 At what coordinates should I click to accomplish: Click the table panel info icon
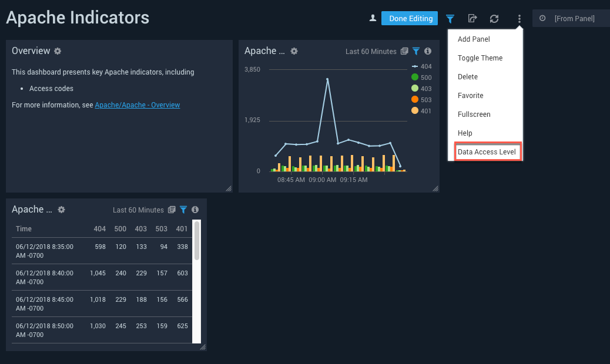tap(195, 210)
